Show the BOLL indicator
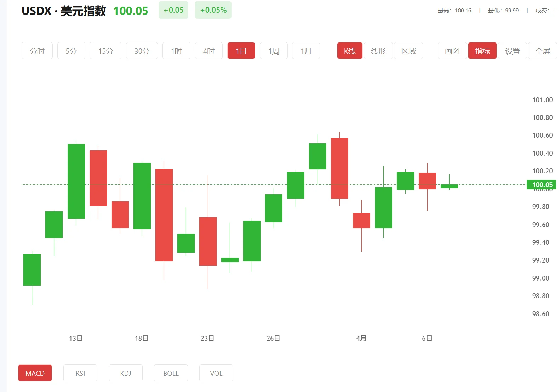 click(171, 373)
